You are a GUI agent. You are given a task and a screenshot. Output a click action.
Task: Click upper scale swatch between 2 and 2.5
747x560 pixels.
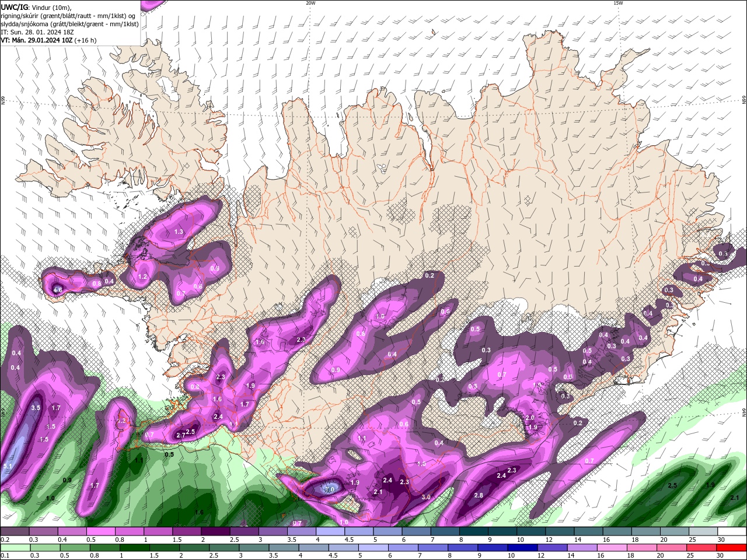(x=215, y=531)
